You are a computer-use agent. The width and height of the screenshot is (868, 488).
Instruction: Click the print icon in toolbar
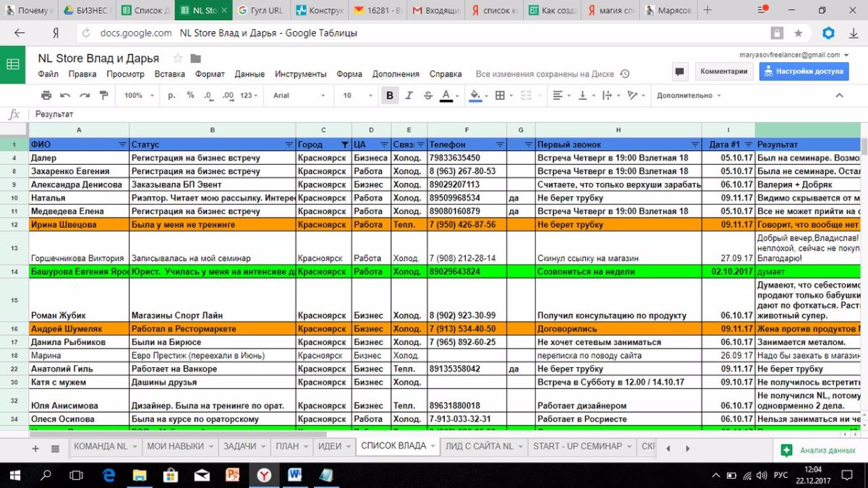click(46, 95)
